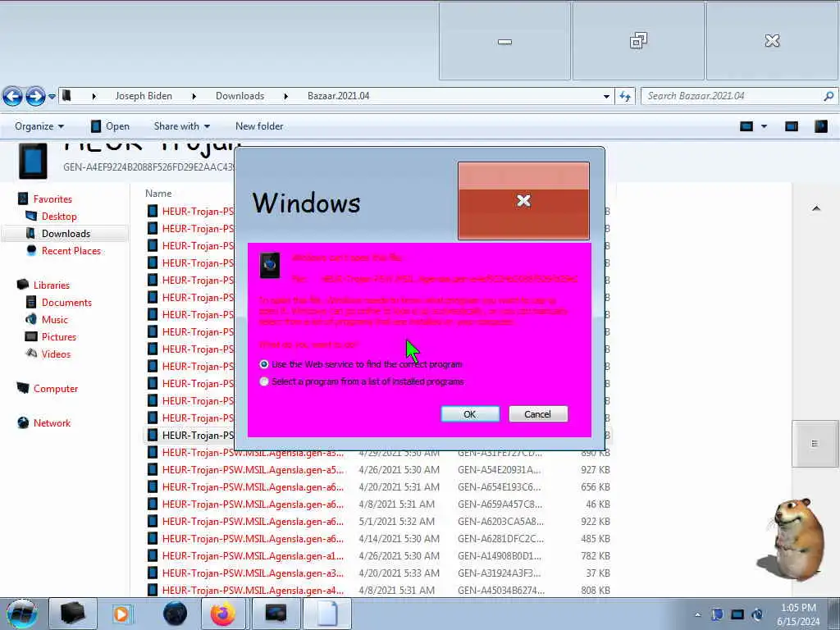Open the Organize menu
Screen dimensions: 840x630
point(39,126)
